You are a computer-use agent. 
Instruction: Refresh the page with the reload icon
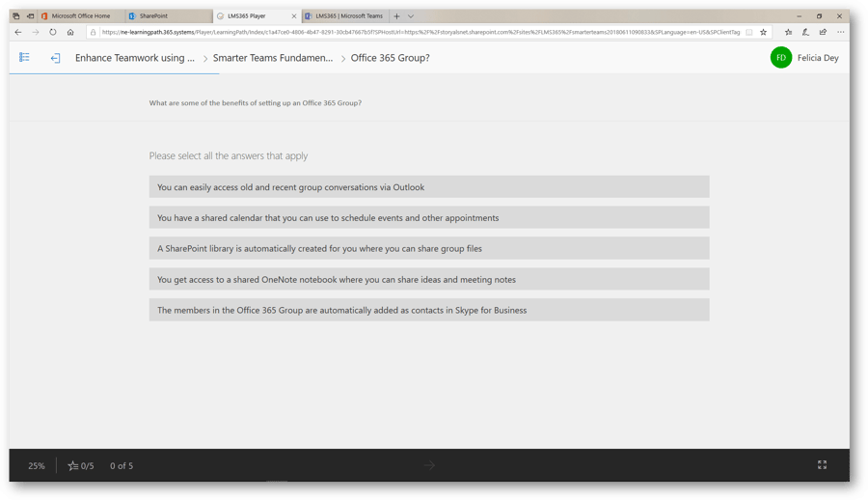(53, 32)
